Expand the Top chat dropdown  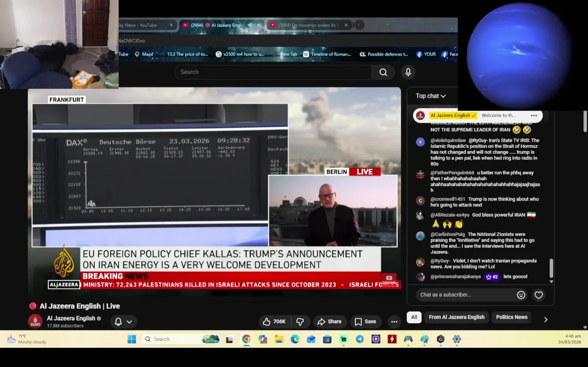click(431, 96)
